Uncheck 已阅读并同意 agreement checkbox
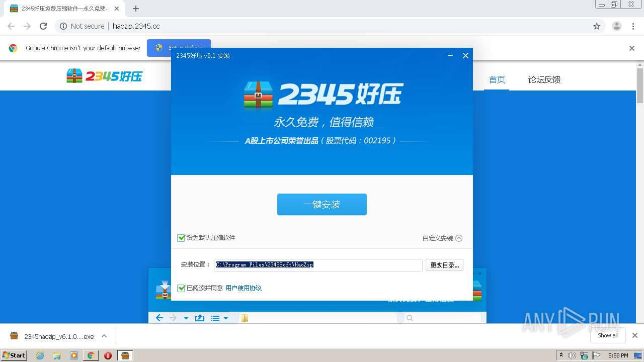Screen dimensions: 644x362 pyautogui.click(x=181, y=288)
